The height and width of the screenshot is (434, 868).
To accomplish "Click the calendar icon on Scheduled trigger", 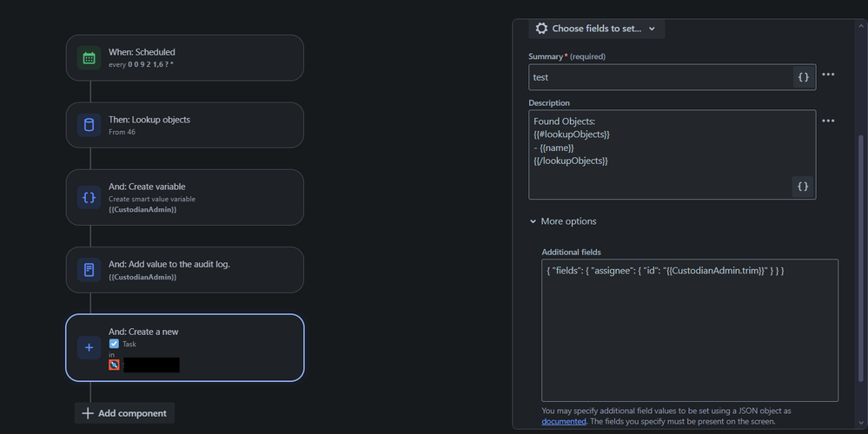I will point(89,58).
